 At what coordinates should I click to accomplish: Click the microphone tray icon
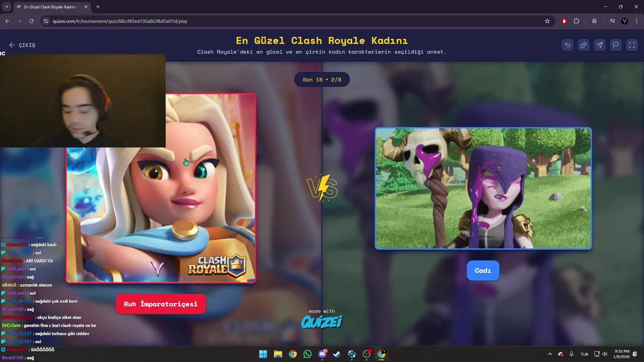click(572, 354)
